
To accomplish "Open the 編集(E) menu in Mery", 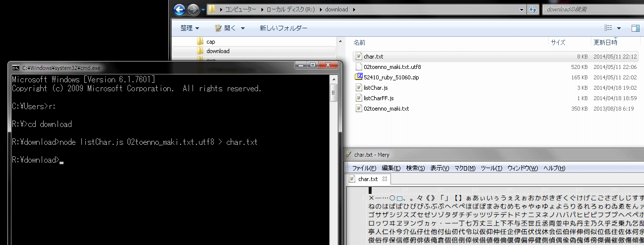I will (x=391, y=168).
